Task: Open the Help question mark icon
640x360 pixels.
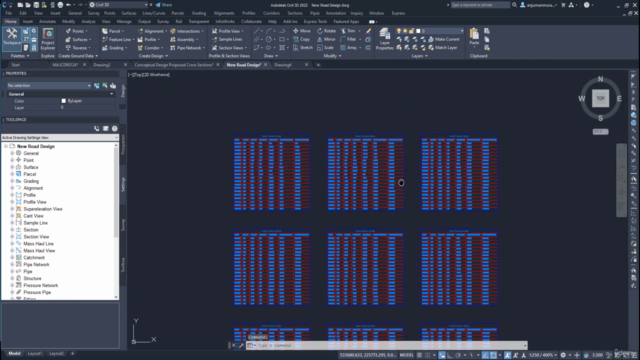Action: tap(587, 5)
